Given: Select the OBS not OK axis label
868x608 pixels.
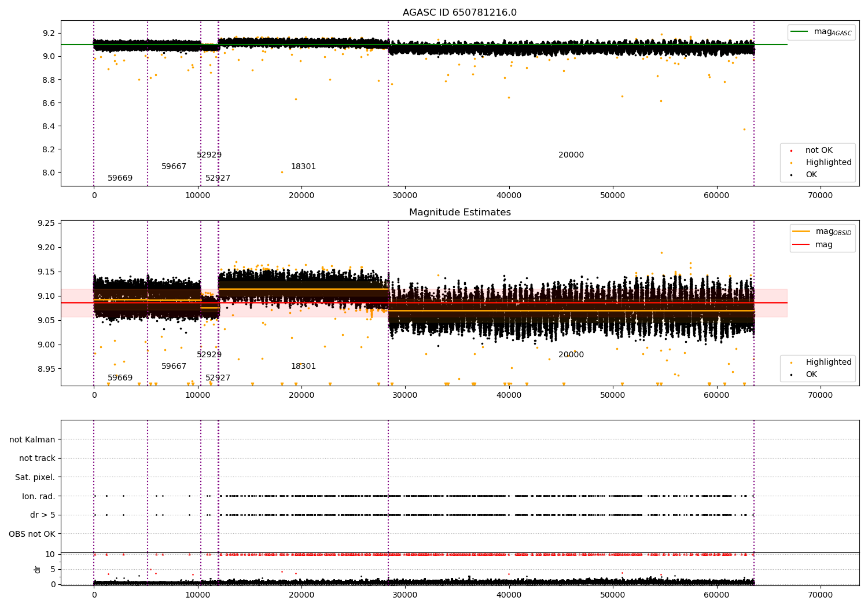Looking at the screenshot, I should (32, 534).
